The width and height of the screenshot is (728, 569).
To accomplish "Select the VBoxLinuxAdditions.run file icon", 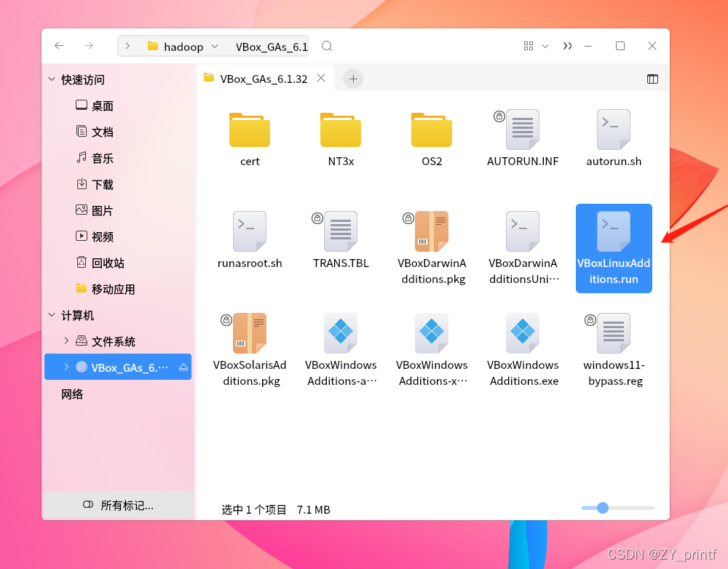I will 613,231.
